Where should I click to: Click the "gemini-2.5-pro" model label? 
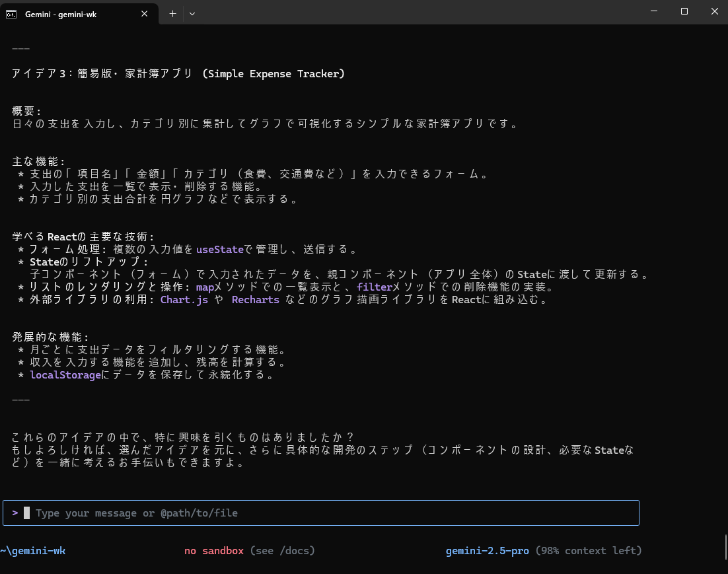(488, 551)
